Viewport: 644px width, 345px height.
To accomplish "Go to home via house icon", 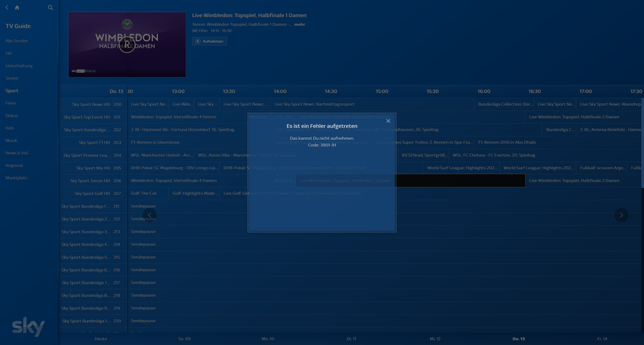I will (17, 7).
